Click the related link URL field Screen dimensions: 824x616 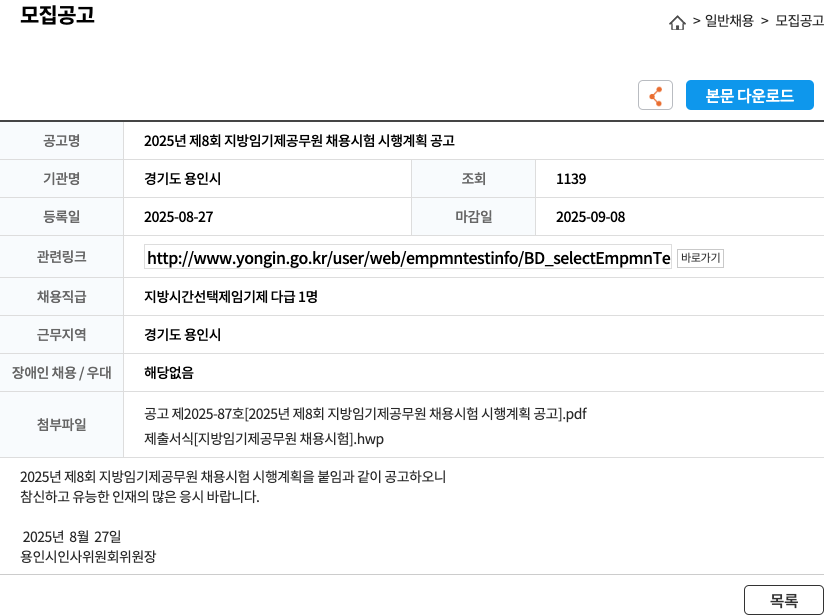[x=408, y=258]
